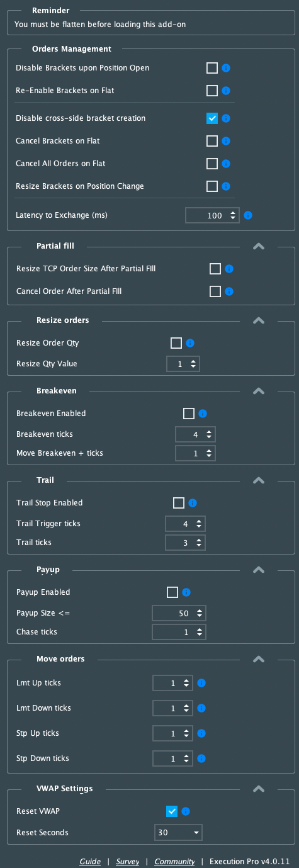The height and width of the screenshot is (868, 299).
Task: View info icon for Resize Order Qty
Action: coord(190,343)
